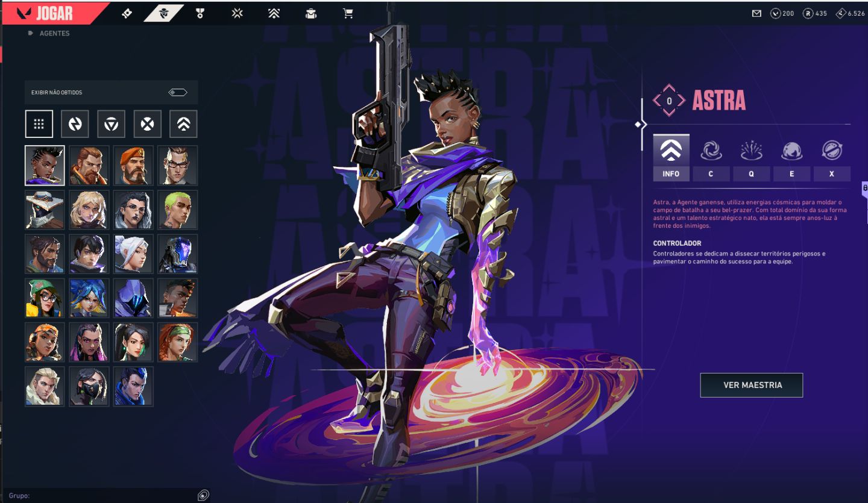
Task: Filter agents by Initiator role icon
Action: pos(75,124)
